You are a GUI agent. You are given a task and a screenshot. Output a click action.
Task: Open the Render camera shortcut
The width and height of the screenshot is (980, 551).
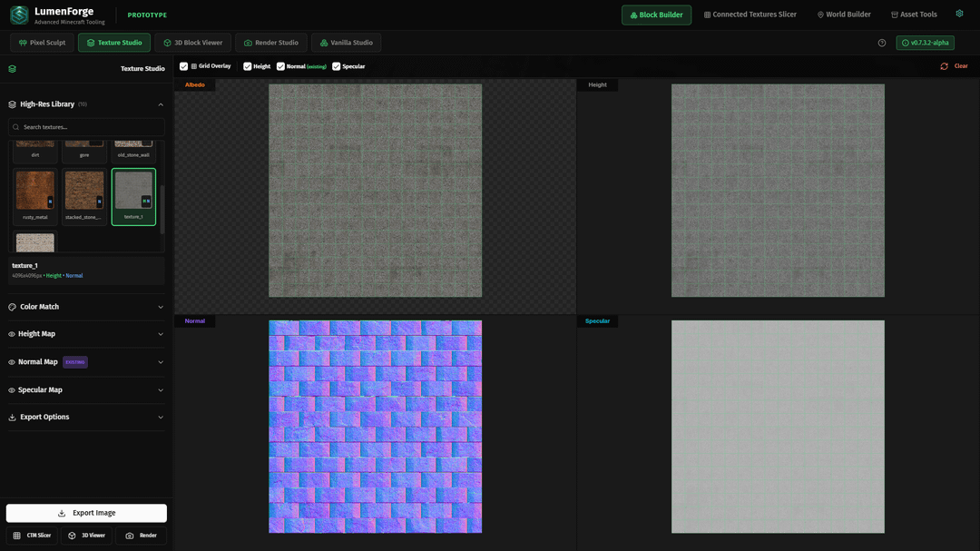141,536
